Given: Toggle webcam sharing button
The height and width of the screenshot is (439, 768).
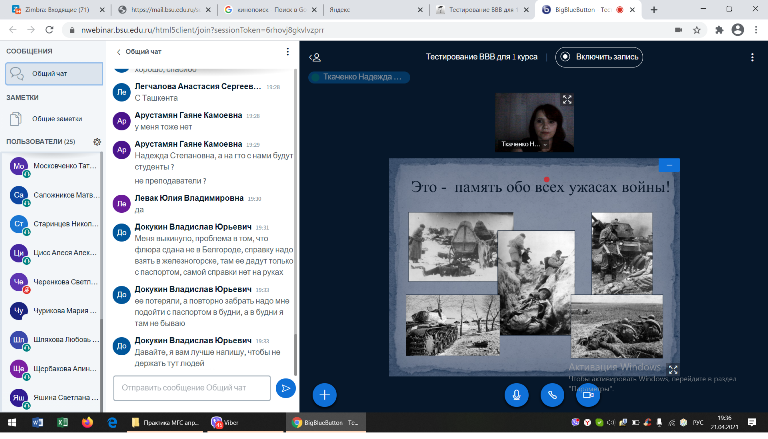Looking at the screenshot, I should [x=586, y=394].
